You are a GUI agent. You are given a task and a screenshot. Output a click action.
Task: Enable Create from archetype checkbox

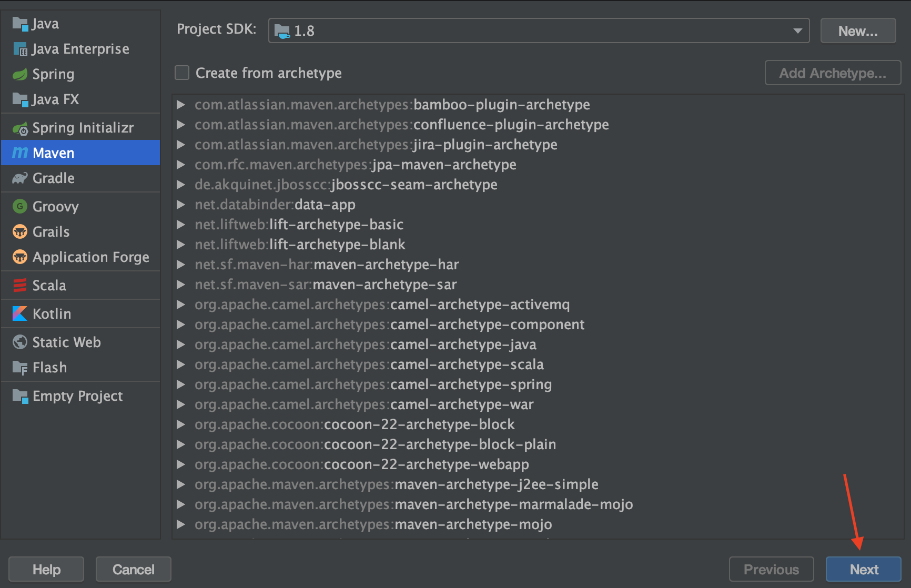pyautogui.click(x=182, y=73)
